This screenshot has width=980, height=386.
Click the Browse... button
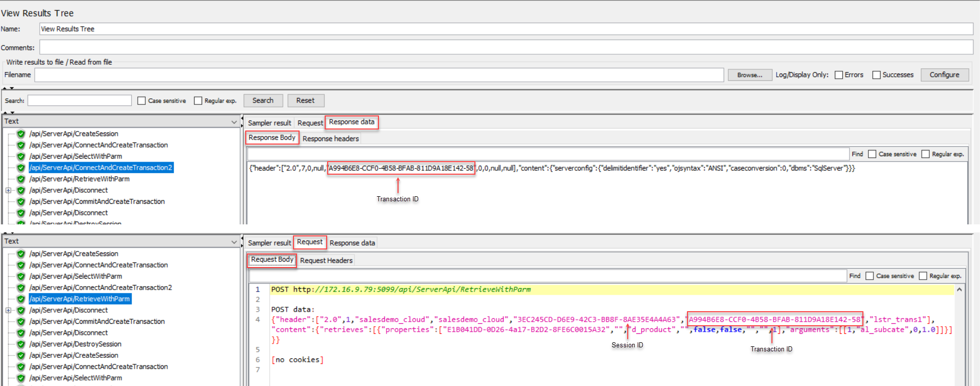tap(749, 75)
